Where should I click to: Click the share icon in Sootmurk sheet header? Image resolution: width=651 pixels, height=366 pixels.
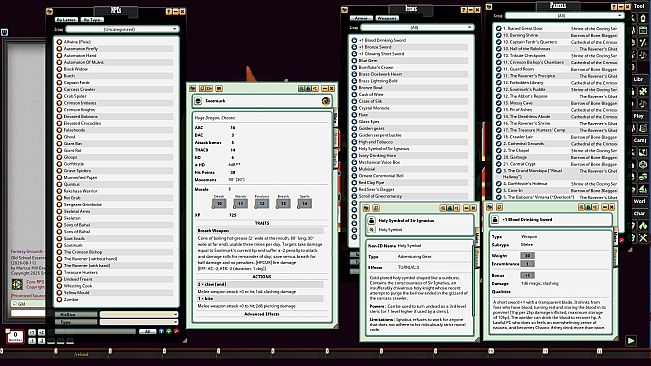tap(315, 88)
